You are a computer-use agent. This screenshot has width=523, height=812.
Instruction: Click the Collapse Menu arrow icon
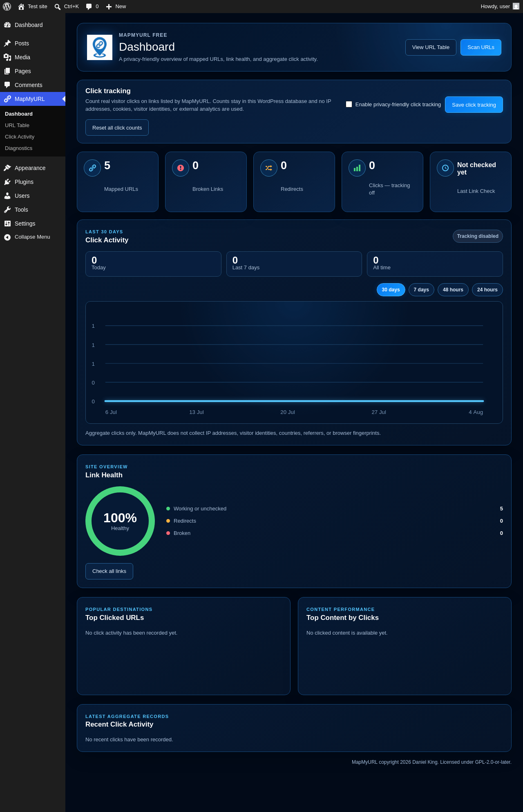coord(7,237)
